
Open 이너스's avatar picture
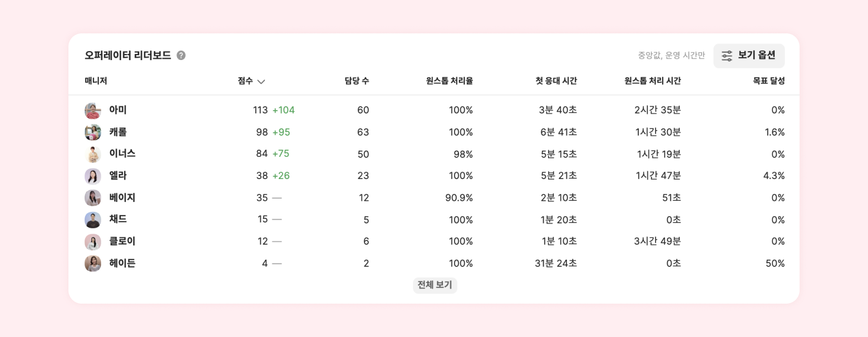tap(93, 154)
